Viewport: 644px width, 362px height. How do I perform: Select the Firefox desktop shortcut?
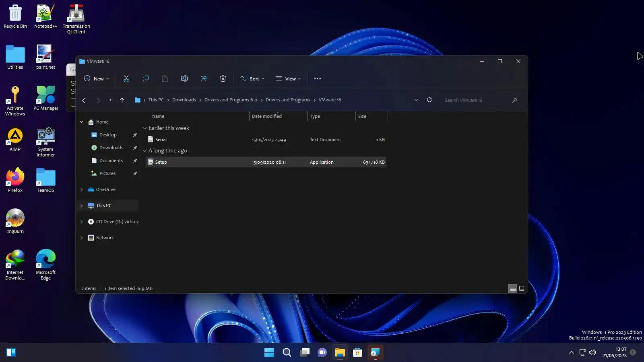[x=15, y=180]
